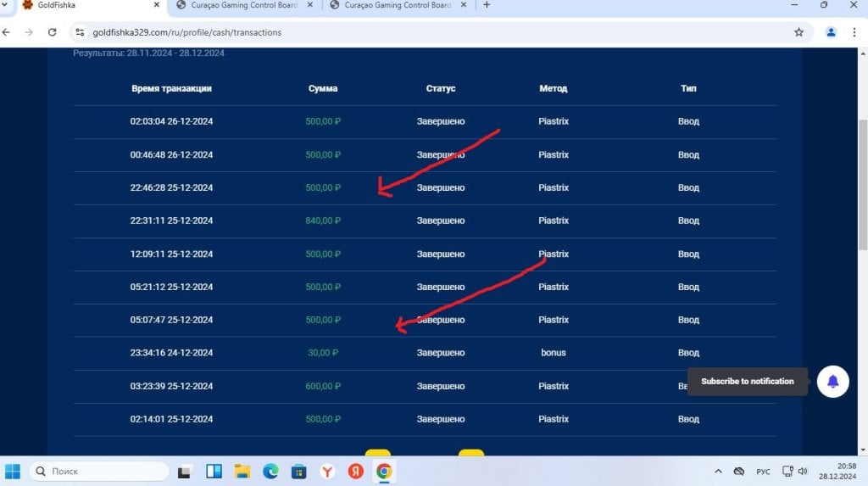Viewport: 868px width, 486px height.
Task: Reload the transactions page
Action: click(x=52, y=32)
